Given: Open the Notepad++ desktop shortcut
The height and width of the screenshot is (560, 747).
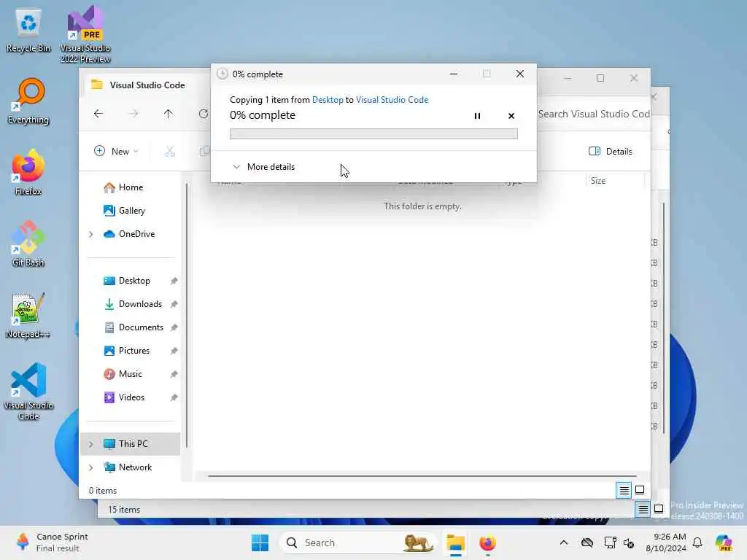Looking at the screenshot, I should point(28,315).
